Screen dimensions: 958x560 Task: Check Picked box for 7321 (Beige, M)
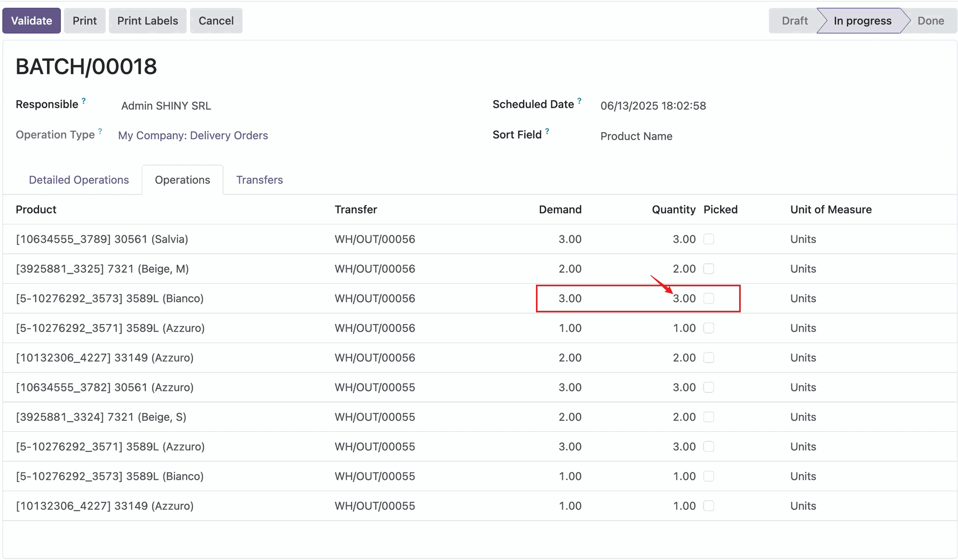coord(709,269)
